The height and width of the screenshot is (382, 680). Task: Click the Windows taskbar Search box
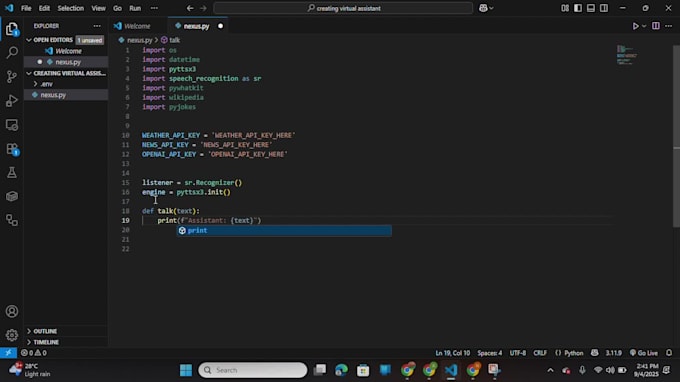[x=253, y=370]
